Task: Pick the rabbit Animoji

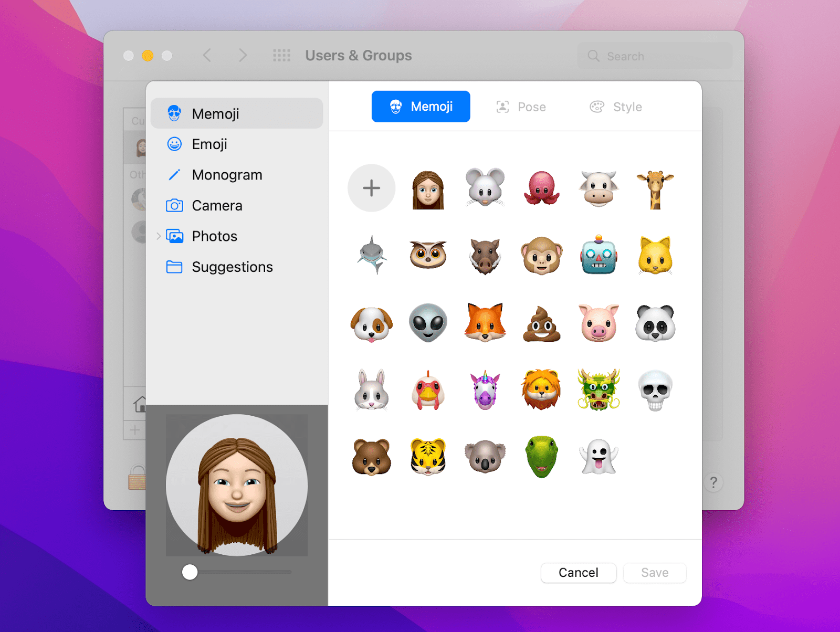Action: (x=372, y=390)
